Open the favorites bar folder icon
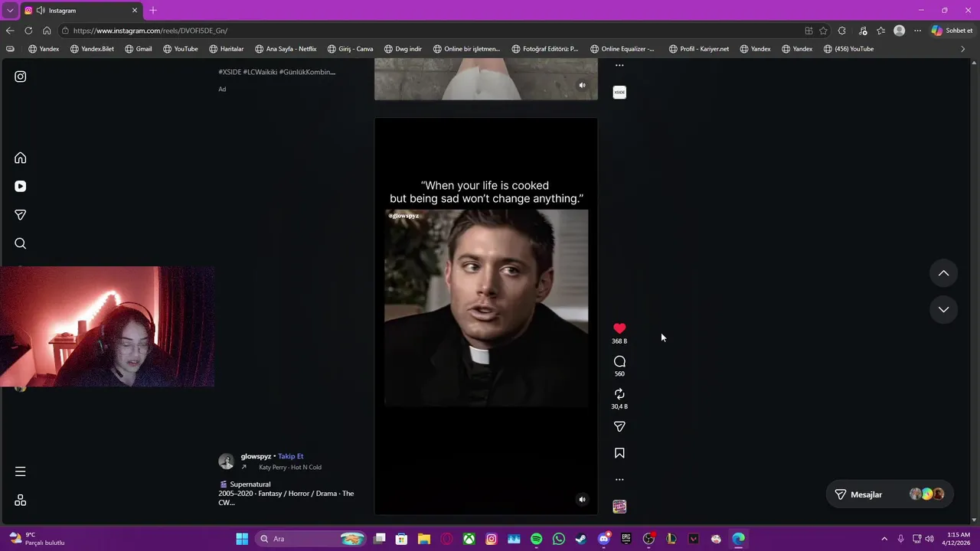Viewport: 980px width, 551px height. 10,49
